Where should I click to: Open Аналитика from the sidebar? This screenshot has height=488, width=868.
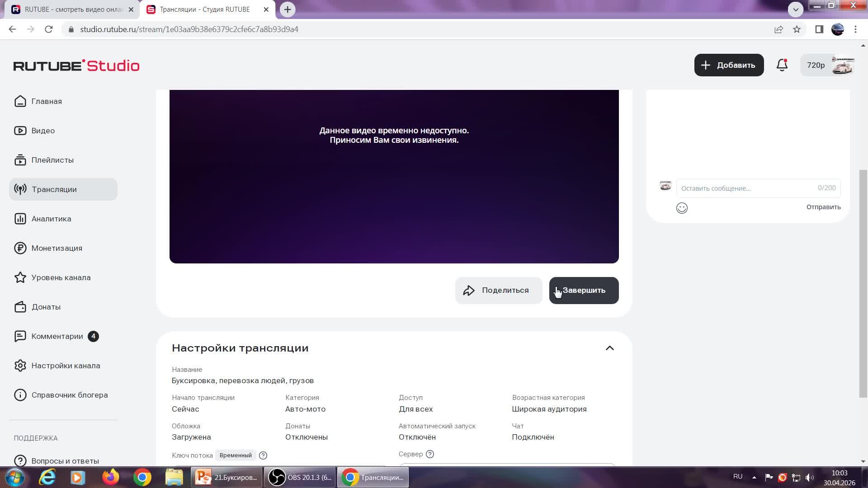pos(51,219)
